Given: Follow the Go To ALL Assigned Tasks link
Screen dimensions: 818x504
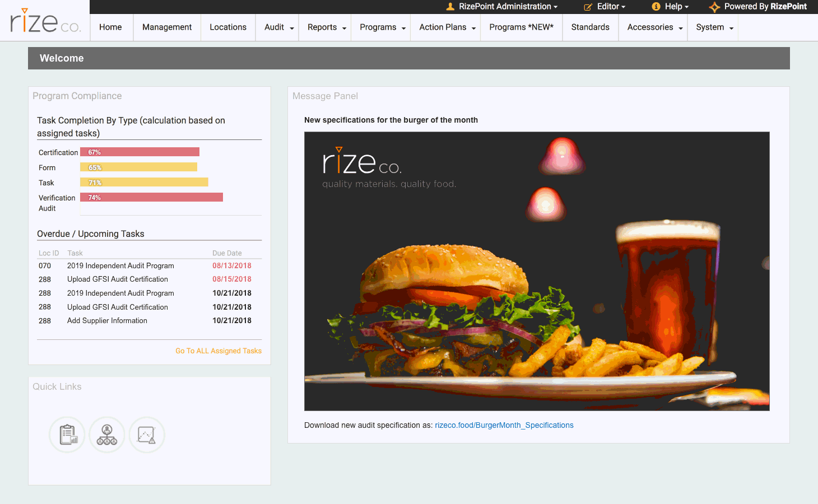Looking at the screenshot, I should click(219, 351).
